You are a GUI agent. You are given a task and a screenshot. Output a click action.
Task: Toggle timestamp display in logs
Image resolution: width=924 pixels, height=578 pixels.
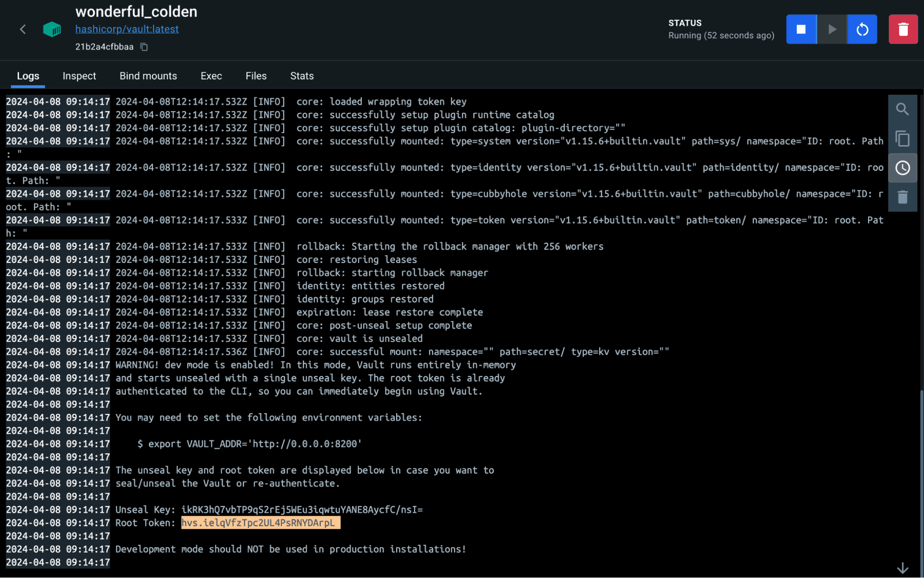pos(902,167)
